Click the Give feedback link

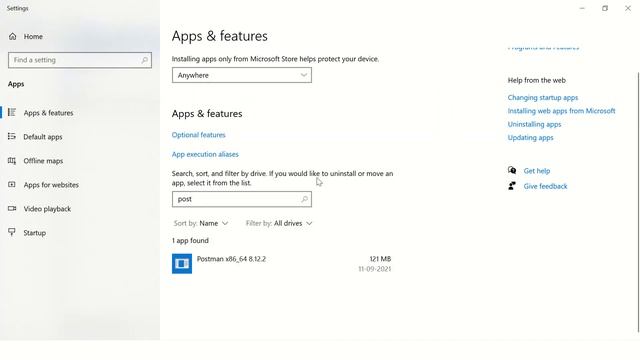click(545, 186)
